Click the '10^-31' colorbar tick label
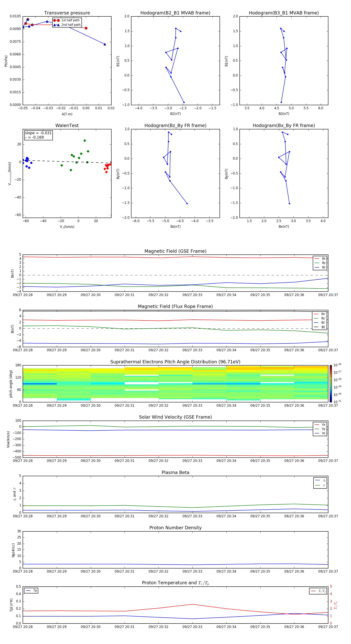This screenshot has height=644, width=351. [337, 402]
